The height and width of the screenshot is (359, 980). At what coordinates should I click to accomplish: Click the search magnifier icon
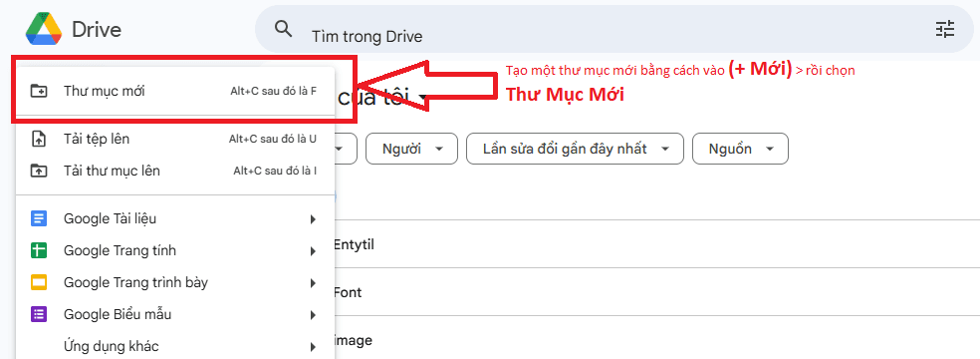284,29
